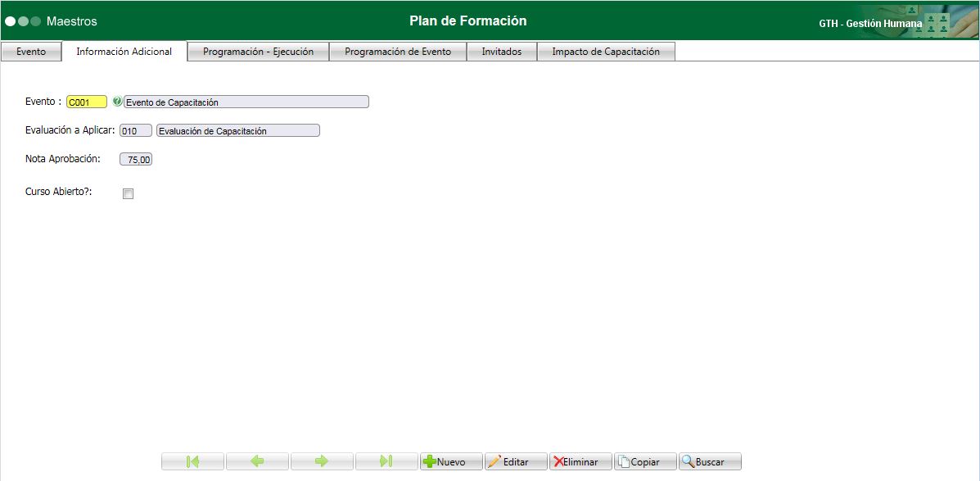Jump to the last record
This screenshot has height=481, width=980.
[386, 461]
